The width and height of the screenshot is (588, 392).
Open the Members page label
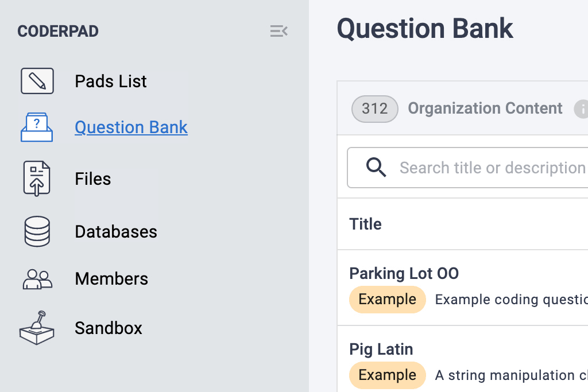pos(111,279)
